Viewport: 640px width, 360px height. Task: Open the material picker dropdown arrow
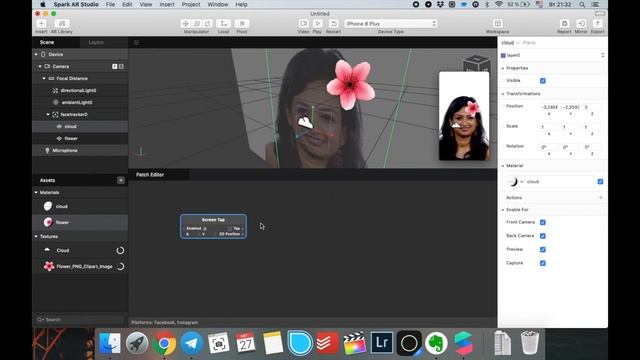(x=522, y=182)
